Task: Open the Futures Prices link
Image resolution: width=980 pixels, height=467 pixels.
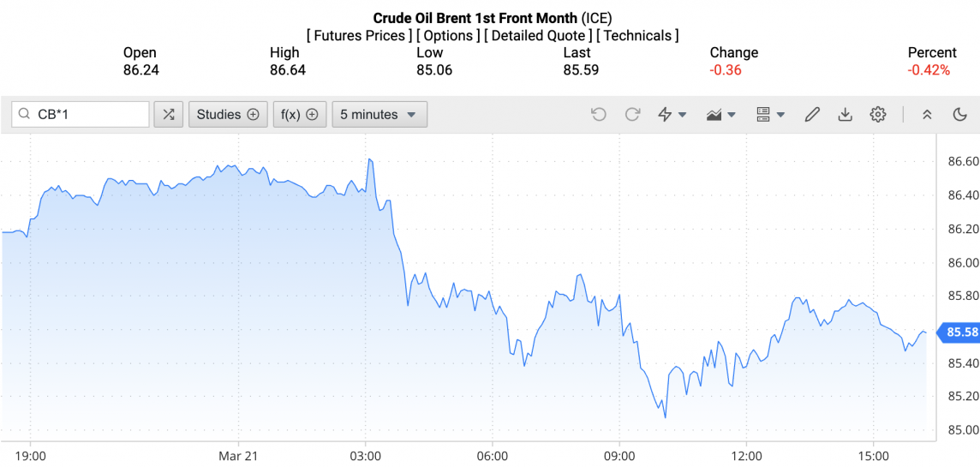Action: 358,35
